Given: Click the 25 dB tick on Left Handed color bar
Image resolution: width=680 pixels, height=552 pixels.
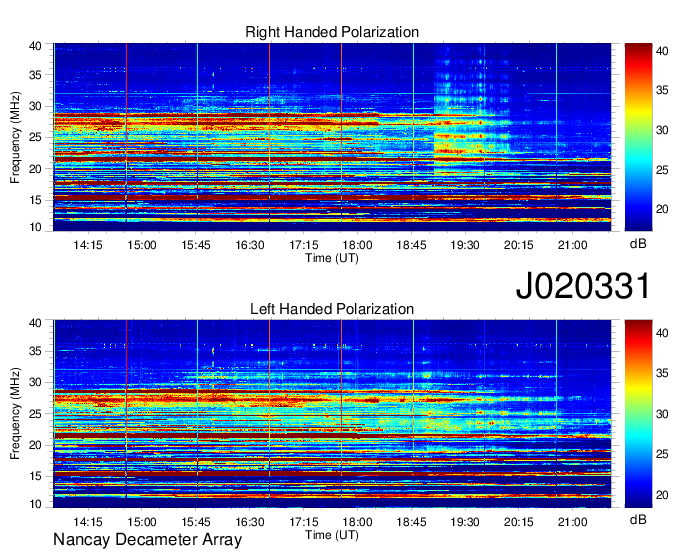Looking at the screenshot, I should [662, 454].
